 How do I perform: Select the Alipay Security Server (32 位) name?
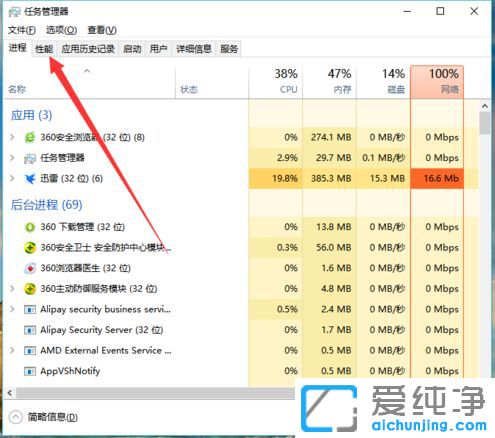coord(102,330)
